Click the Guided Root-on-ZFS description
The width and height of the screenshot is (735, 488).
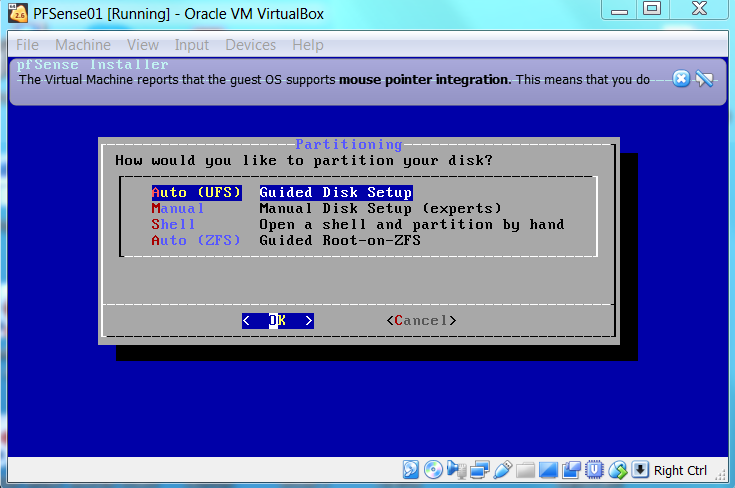click(340, 240)
